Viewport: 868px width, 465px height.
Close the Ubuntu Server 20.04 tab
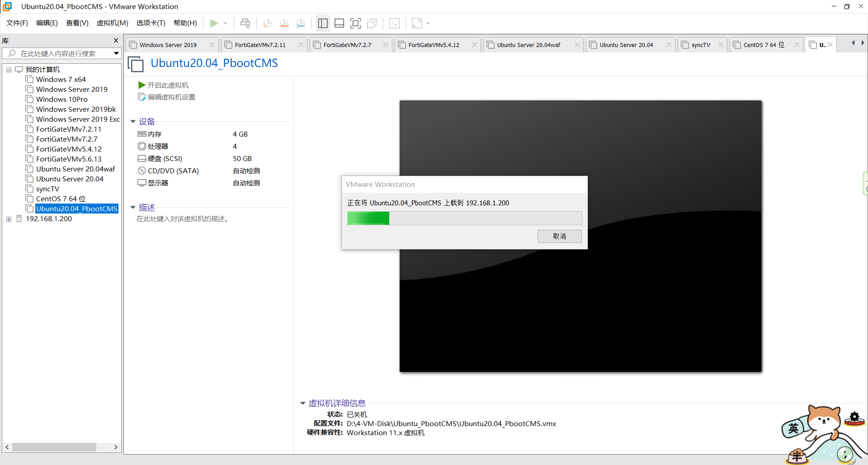click(669, 45)
